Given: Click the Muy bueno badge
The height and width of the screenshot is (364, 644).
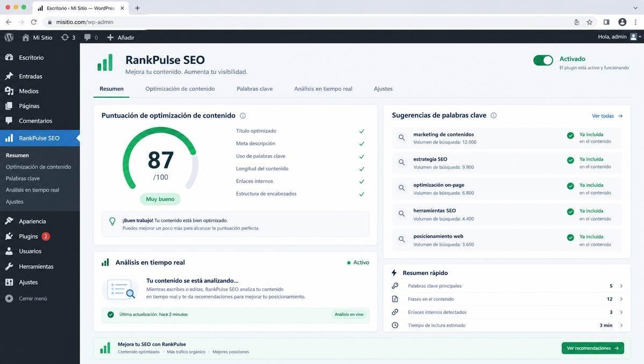Looking at the screenshot, I should [x=160, y=199].
